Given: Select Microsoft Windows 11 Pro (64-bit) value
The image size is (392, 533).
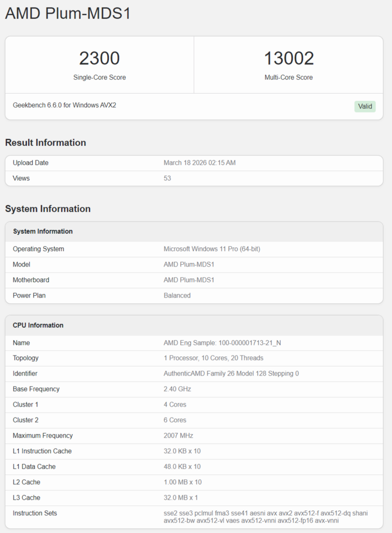Looking at the screenshot, I should pos(212,249).
